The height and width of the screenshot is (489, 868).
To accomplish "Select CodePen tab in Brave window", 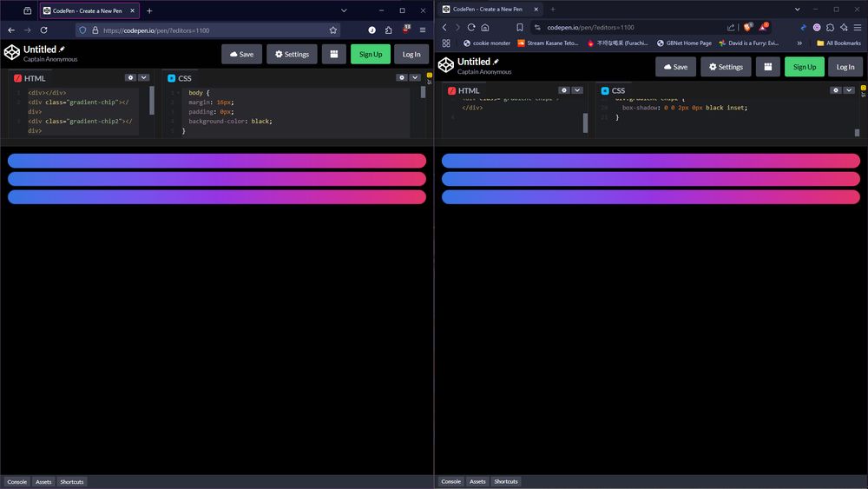I will point(490,10).
